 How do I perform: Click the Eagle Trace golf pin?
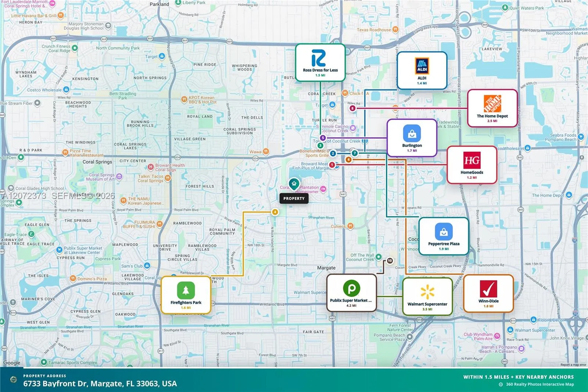pyautogui.click(x=31, y=234)
